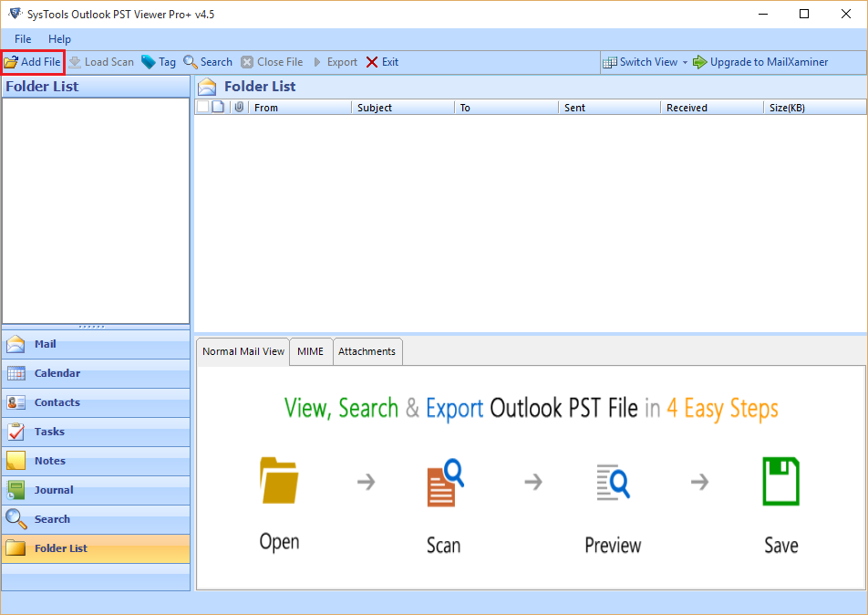Sort by the Received column

tap(712, 108)
